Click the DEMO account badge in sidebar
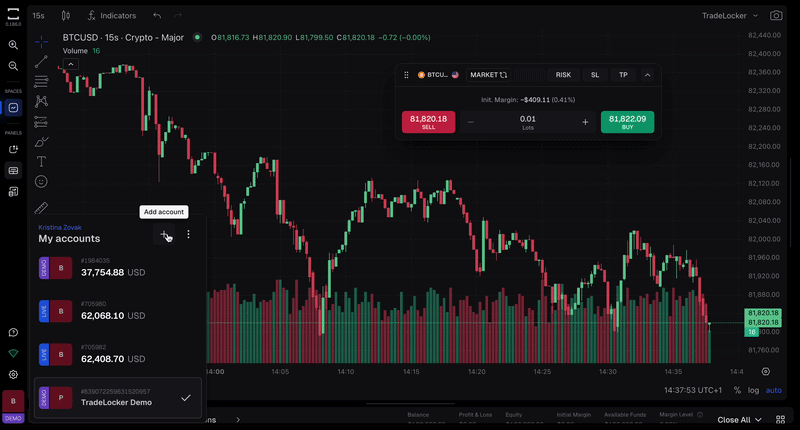Screen dimensions: 800x430 pos(13,407)
